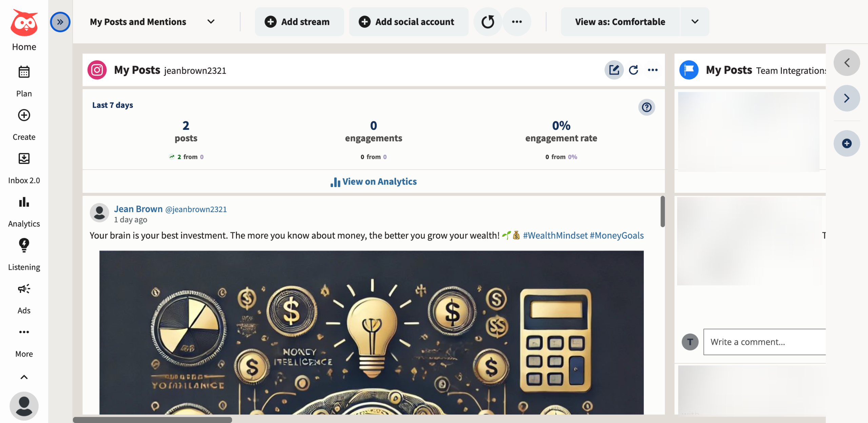Collapse the sidebar menu with up chevron
Screen dimensions: 868x423
tap(24, 377)
